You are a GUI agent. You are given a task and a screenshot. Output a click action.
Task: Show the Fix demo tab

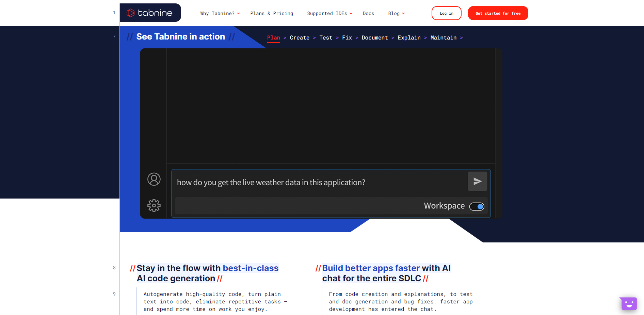pos(347,38)
